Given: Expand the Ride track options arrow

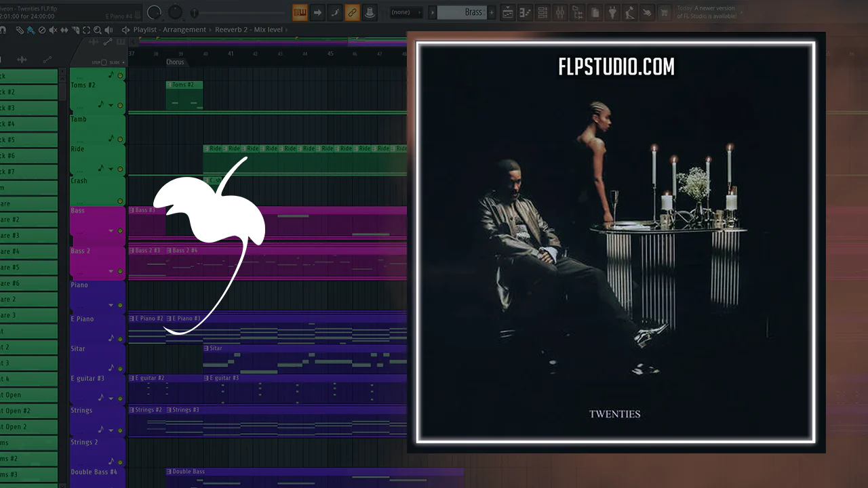Looking at the screenshot, I should [111, 169].
